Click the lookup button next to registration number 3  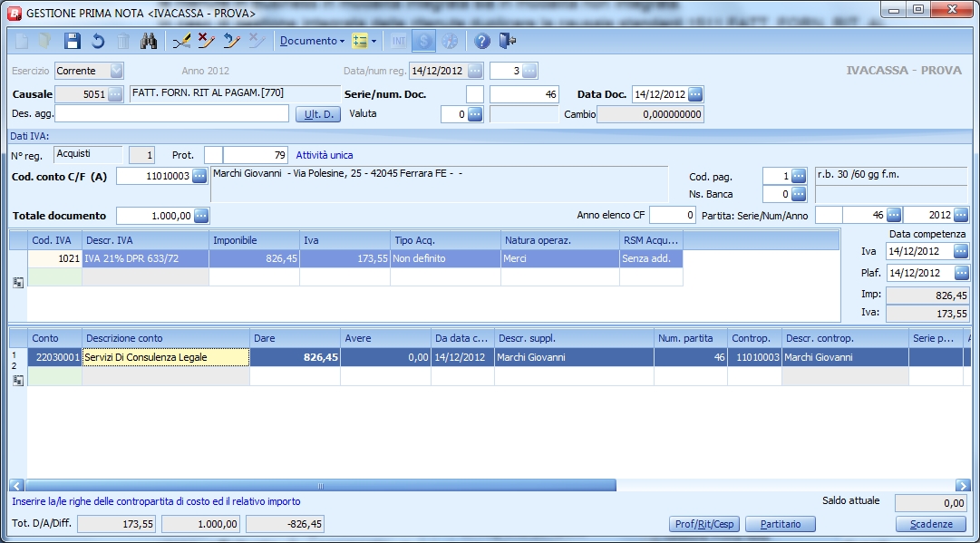(529, 71)
